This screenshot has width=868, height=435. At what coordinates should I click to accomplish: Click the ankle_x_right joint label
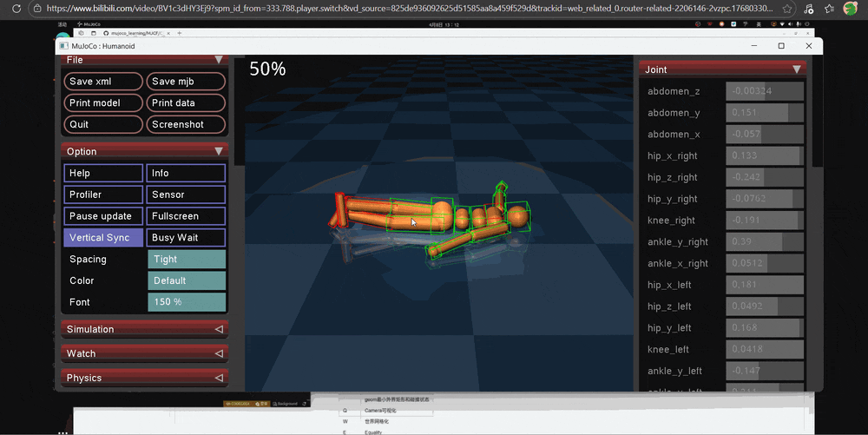click(x=678, y=263)
